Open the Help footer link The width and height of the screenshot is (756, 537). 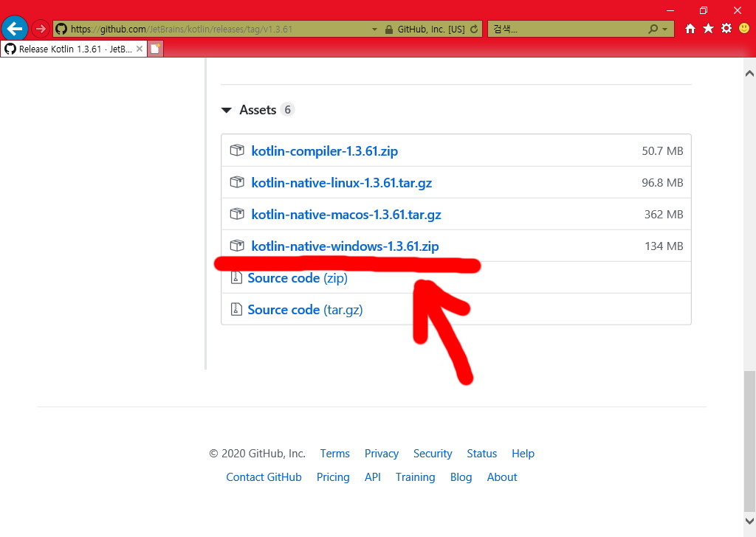(x=523, y=454)
